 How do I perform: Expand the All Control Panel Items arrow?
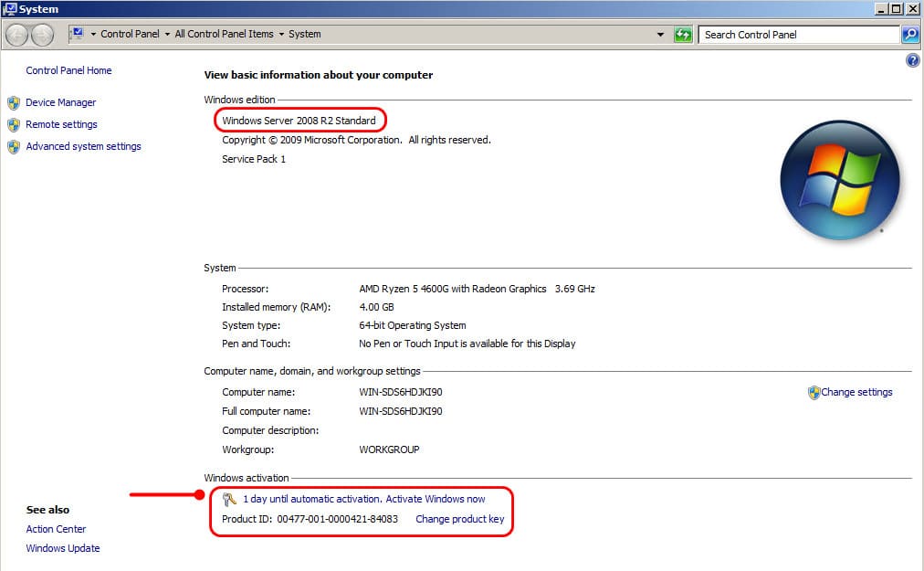(x=282, y=34)
